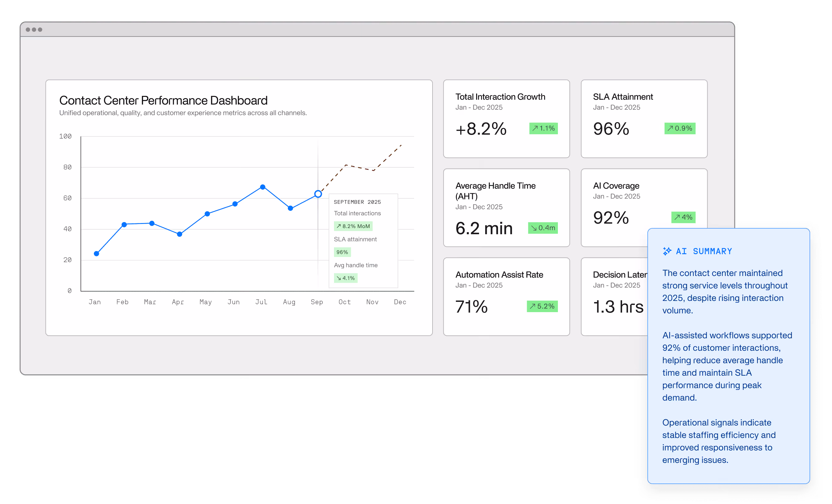Click the 8.2% MoM badge in the tooltip
The height and width of the screenshot is (504, 832).
point(353,226)
